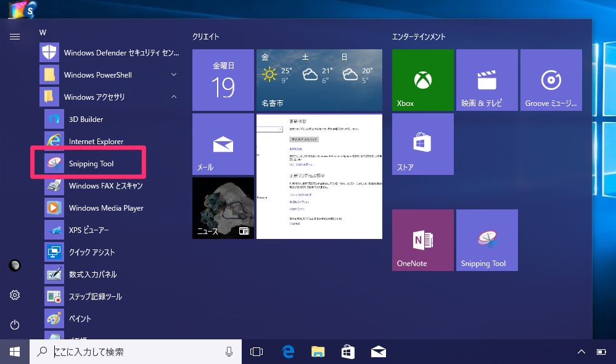This screenshot has height=364, width=616.
Task: Open Task View on the taskbar
Action: click(256, 352)
